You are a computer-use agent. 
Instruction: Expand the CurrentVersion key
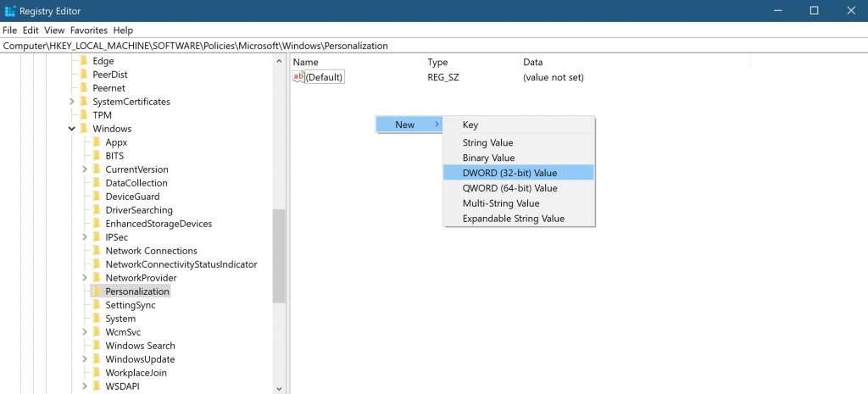point(85,169)
